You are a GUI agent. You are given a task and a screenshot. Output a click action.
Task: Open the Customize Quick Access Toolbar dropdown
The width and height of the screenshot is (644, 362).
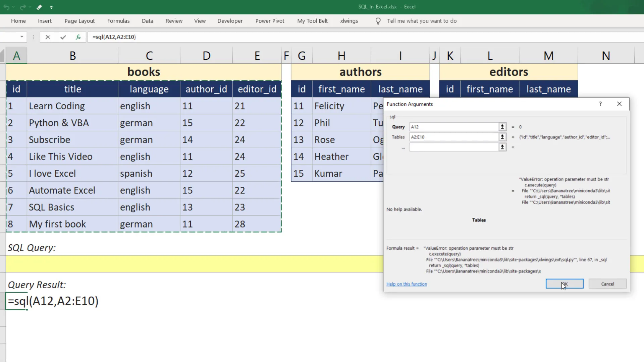point(52,7)
